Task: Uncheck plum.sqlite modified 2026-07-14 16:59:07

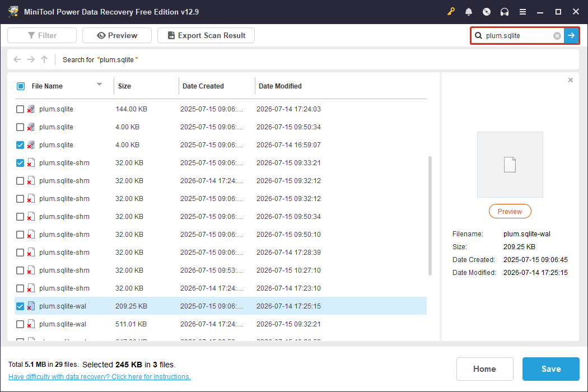Action: pyautogui.click(x=20, y=145)
